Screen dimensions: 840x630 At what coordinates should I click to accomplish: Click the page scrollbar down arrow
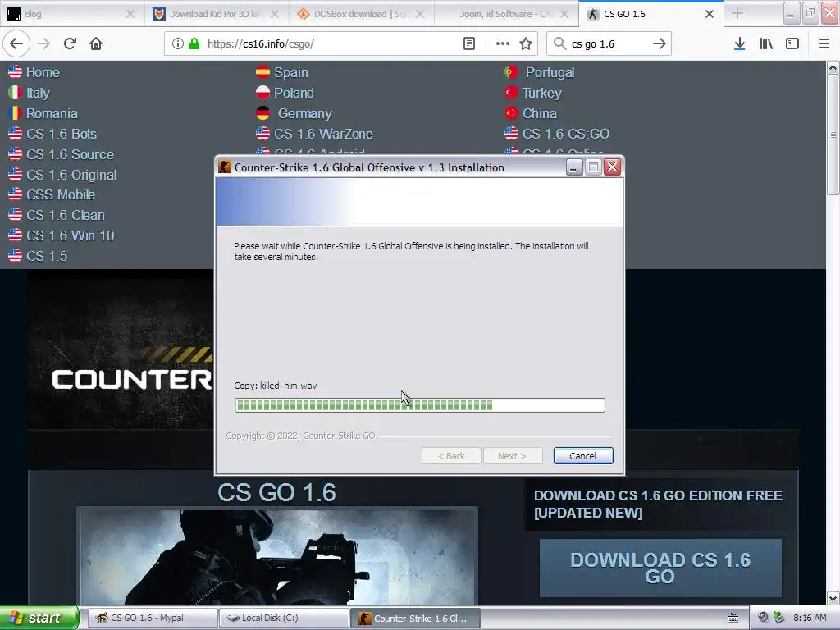833,598
